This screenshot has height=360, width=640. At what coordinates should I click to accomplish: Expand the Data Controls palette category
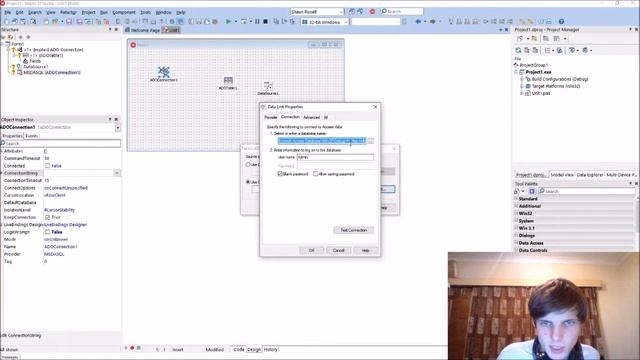point(516,250)
